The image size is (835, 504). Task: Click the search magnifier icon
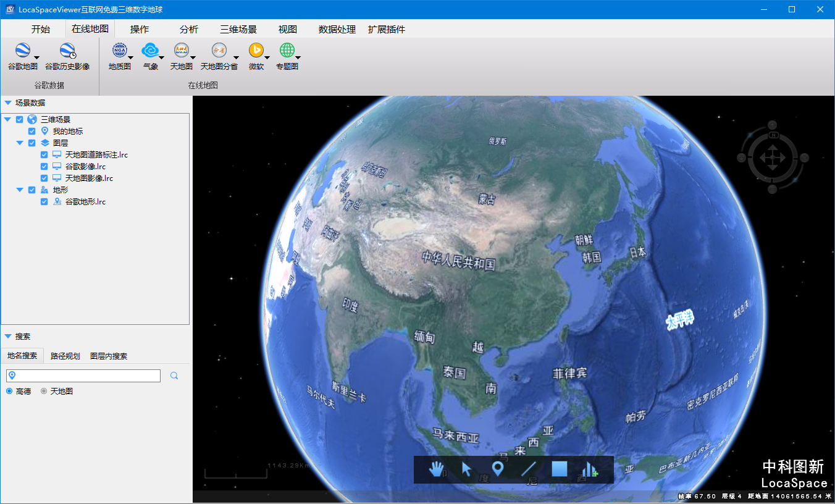(x=174, y=376)
